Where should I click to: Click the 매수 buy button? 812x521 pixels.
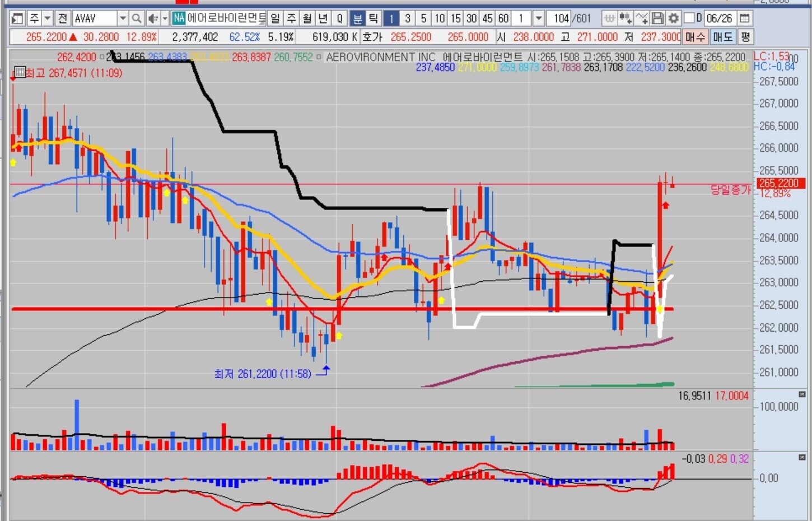coord(695,37)
